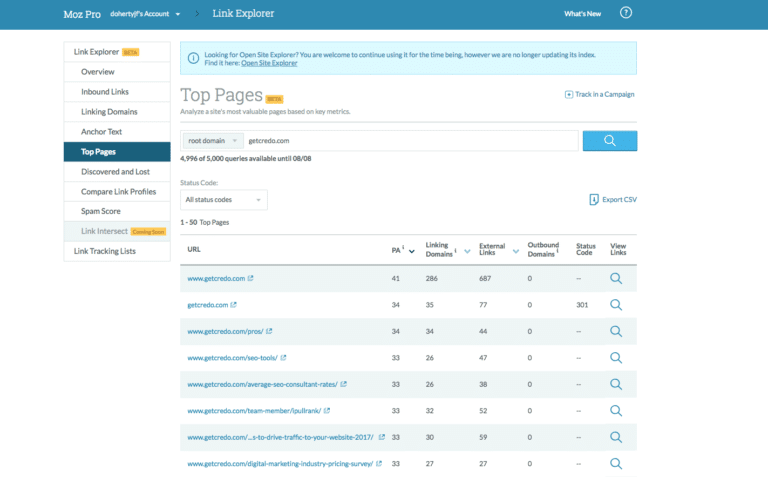
Task: Click Link Intersect coming soon item
Action: click(x=117, y=231)
